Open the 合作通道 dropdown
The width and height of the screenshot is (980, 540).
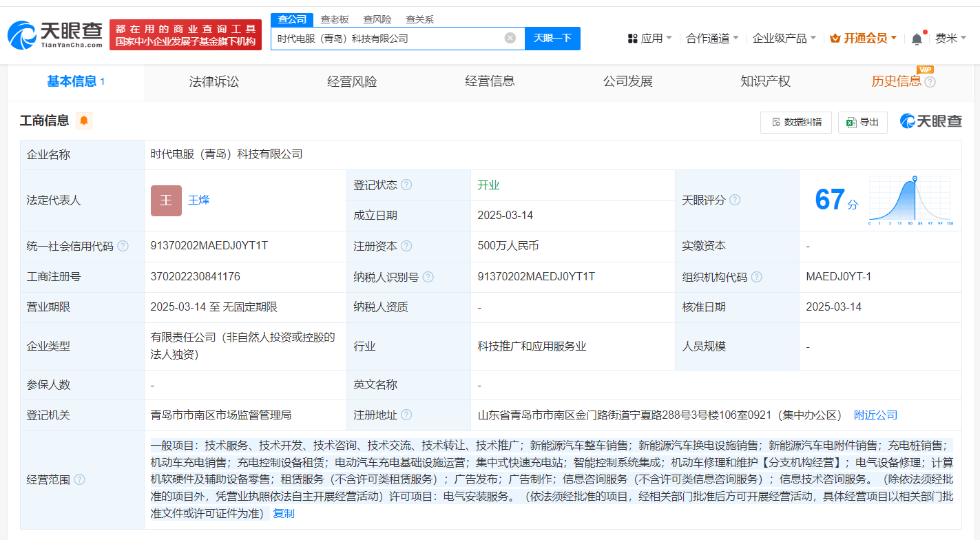point(713,38)
